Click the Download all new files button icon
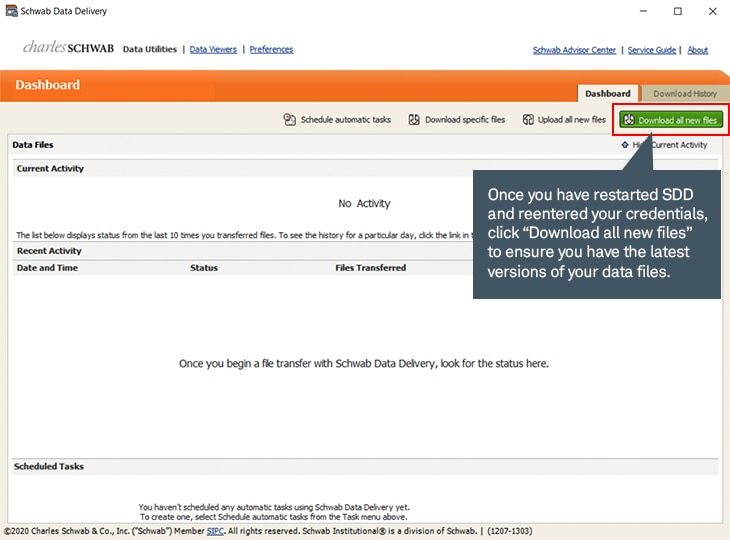730x540 pixels. tap(629, 120)
